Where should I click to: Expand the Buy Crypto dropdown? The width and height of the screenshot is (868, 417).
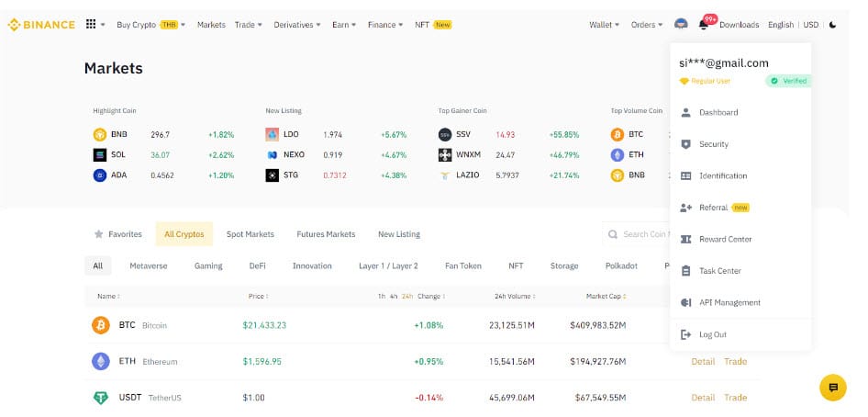coord(150,25)
